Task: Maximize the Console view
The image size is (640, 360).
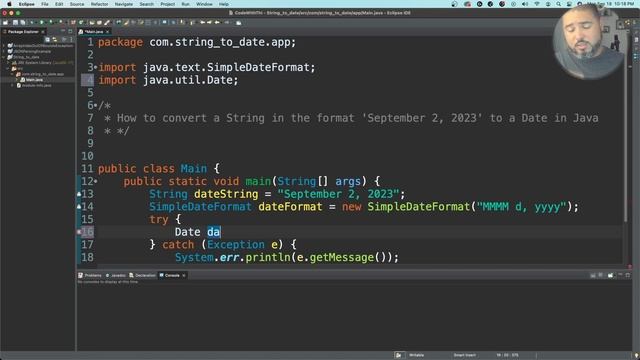Action: 628,276
